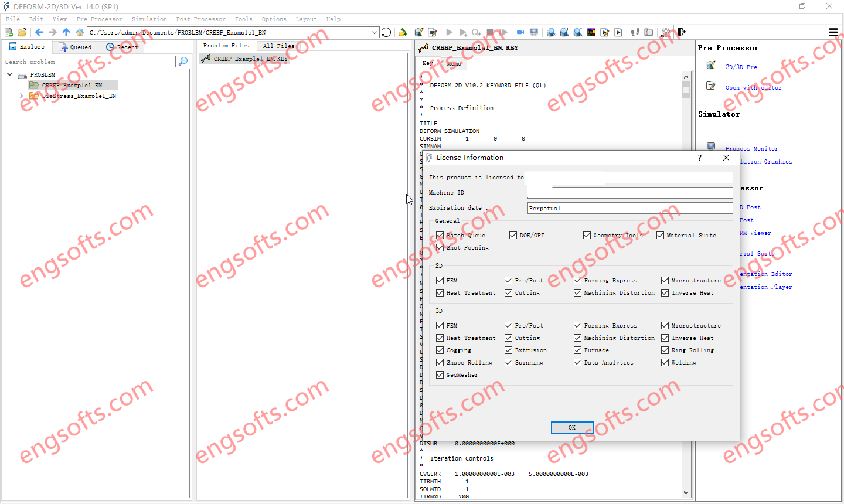Click the run simulation play icon
Screen dimensions: 844x504
tap(450, 32)
